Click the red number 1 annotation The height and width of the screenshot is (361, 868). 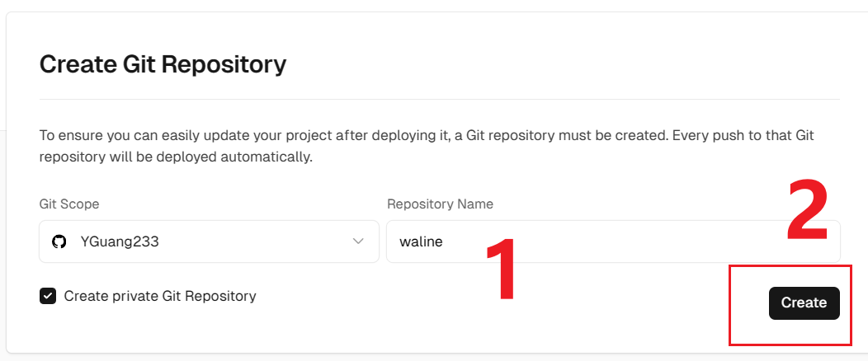[x=501, y=270]
